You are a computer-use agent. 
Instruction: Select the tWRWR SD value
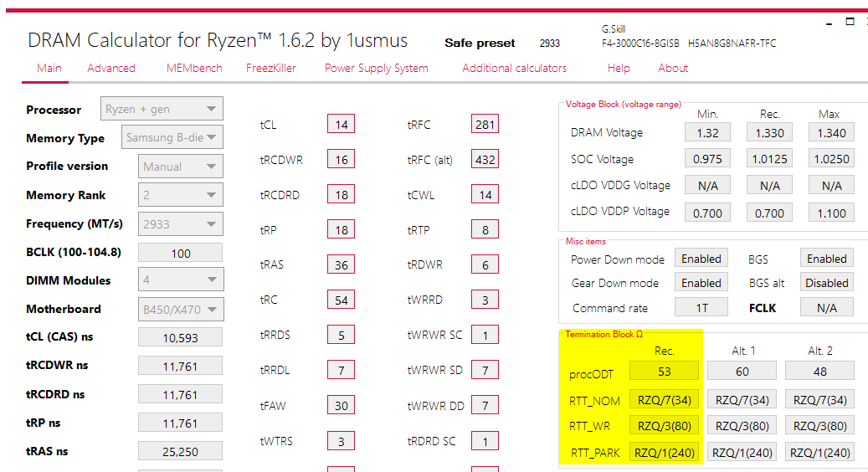point(485,370)
